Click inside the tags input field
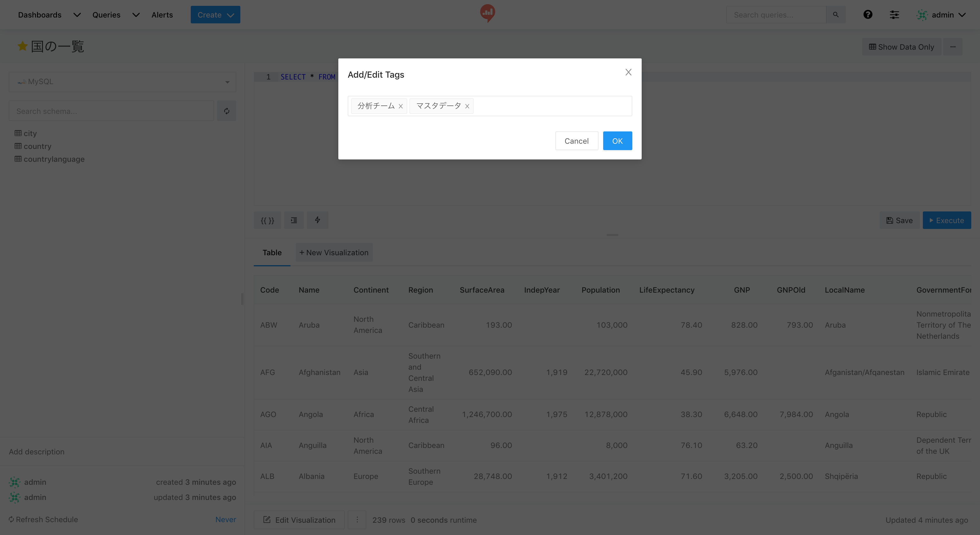The height and width of the screenshot is (535, 980). click(x=552, y=106)
